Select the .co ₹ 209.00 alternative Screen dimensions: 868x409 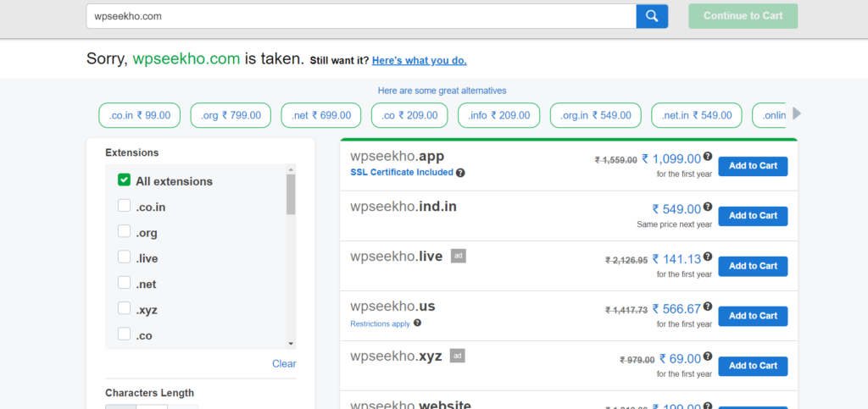(x=409, y=115)
